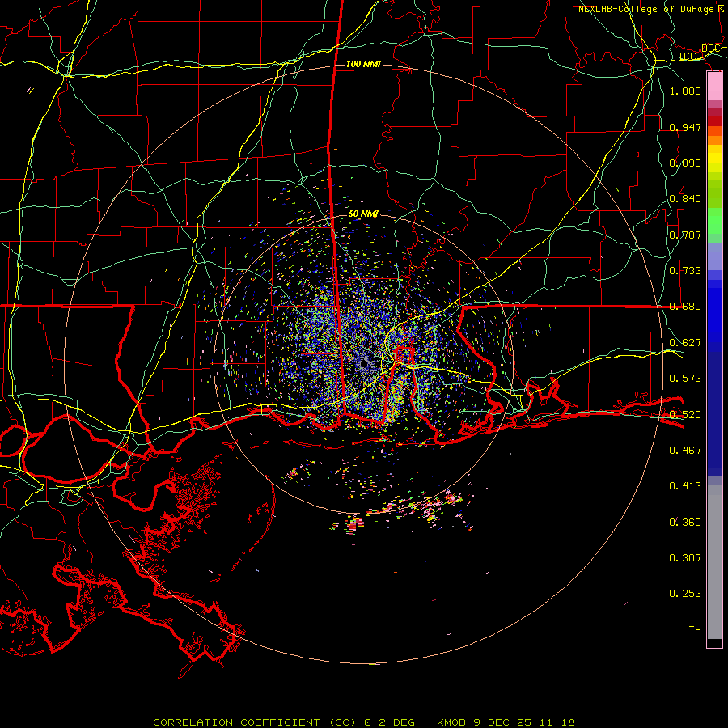Click the "TH" threshold label
This screenshot has width=728, height=728.
(695, 630)
